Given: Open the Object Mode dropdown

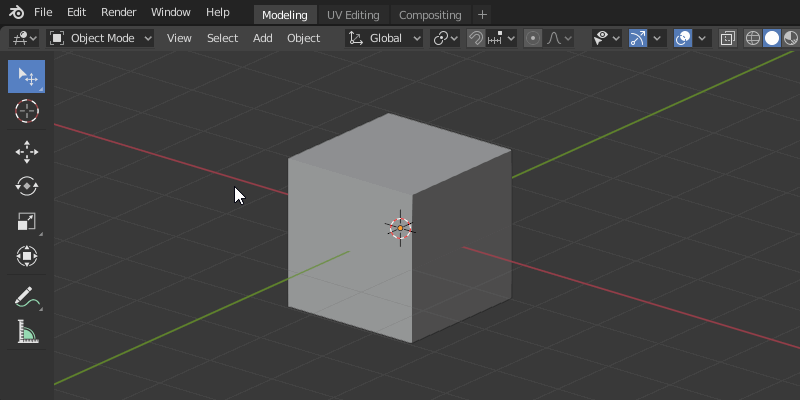Looking at the screenshot, I should pos(100,38).
